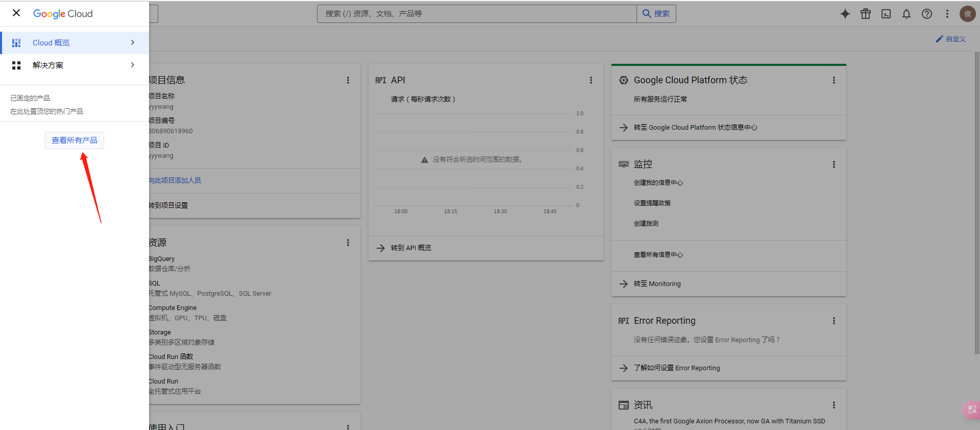This screenshot has width=980, height=430.
Task: Open the help question mark icon
Action: coord(927,14)
